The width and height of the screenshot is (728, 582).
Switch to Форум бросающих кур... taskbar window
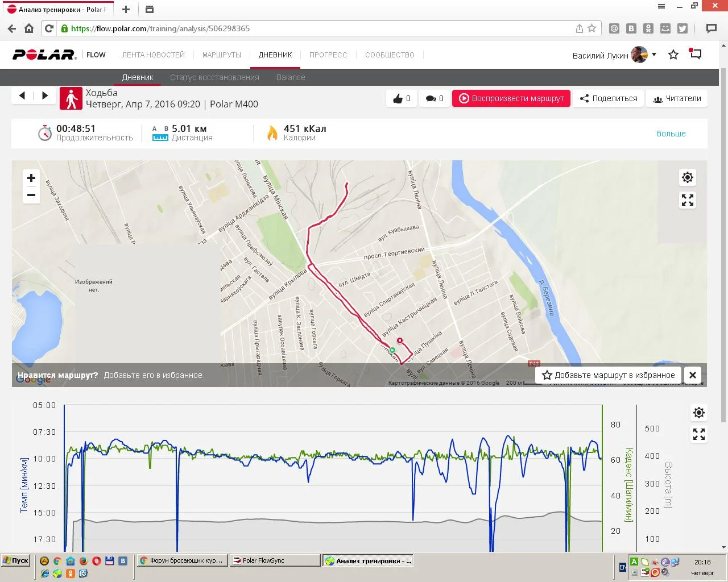click(x=183, y=560)
